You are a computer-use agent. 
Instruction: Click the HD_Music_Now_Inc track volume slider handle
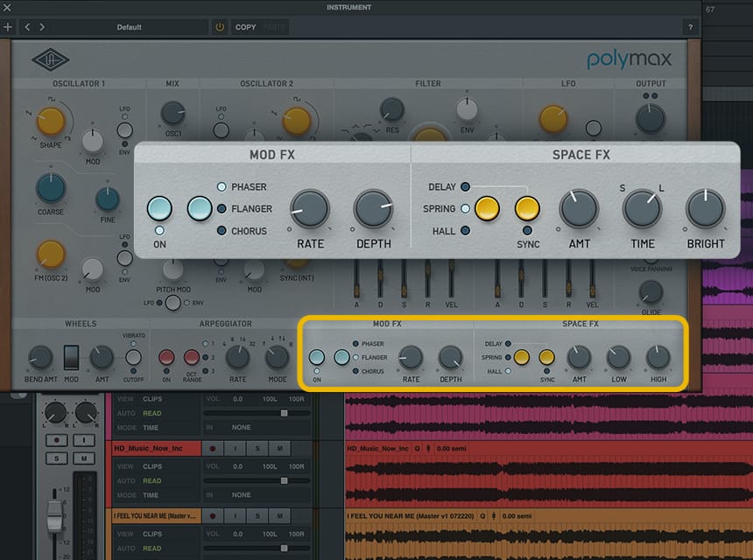pos(284,480)
